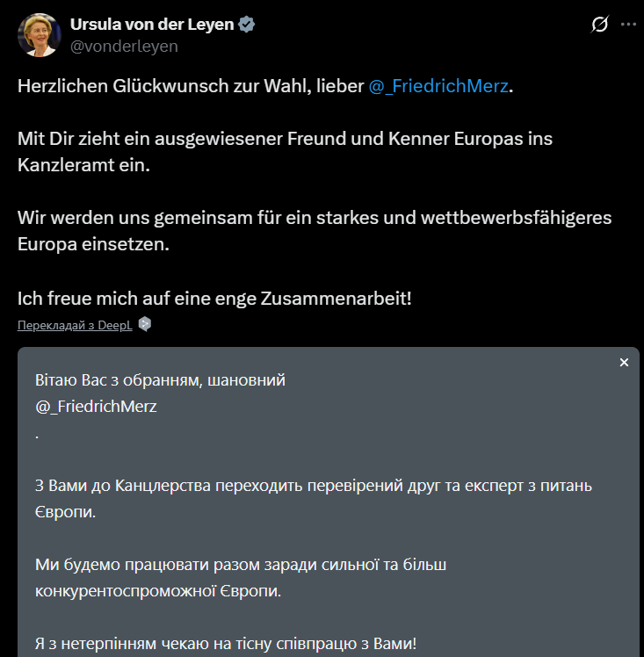
Task: Click the Ursula von der Leyen display name
Action: click(x=152, y=25)
